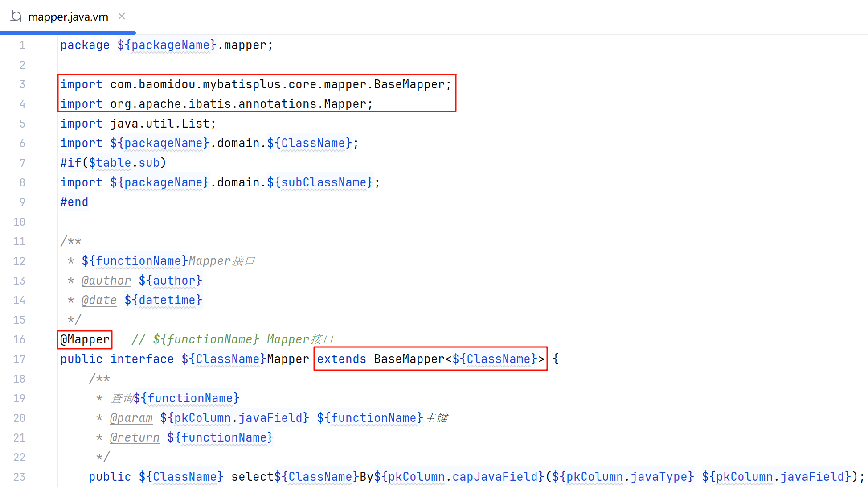Image resolution: width=868 pixels, height=487 pixels.
Task: Click the @return doc tag
Action: coord(135,438)
